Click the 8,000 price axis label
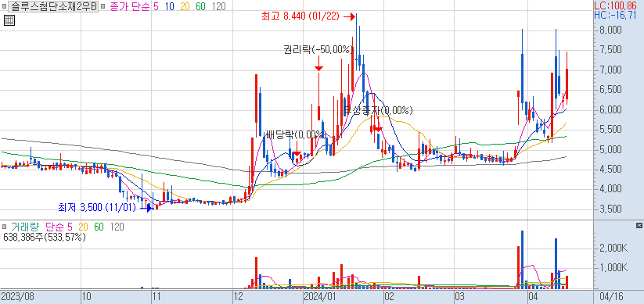 (610, 30)
